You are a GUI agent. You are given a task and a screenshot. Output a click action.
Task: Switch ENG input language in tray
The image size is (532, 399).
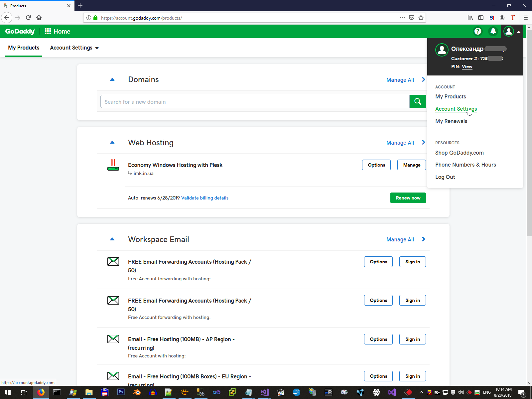click(487, 392)
